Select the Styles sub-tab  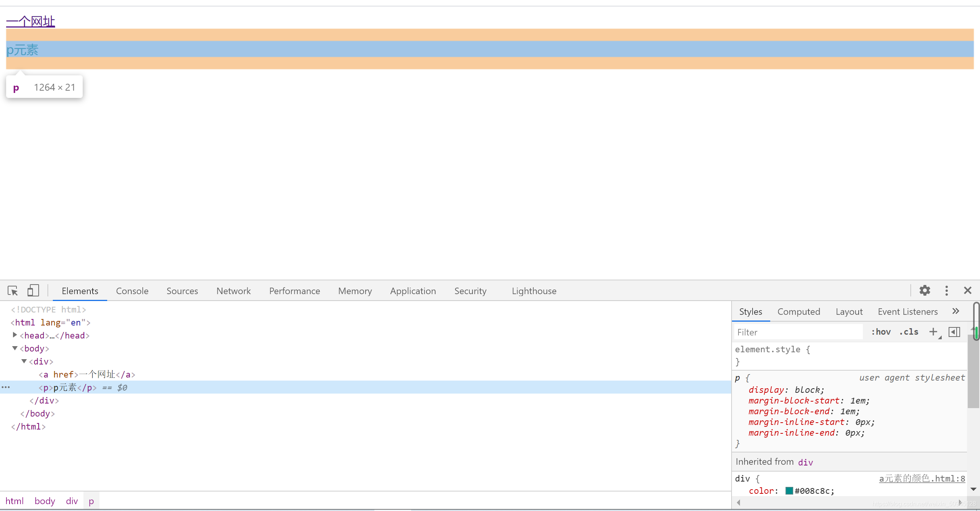coord(751,312)
